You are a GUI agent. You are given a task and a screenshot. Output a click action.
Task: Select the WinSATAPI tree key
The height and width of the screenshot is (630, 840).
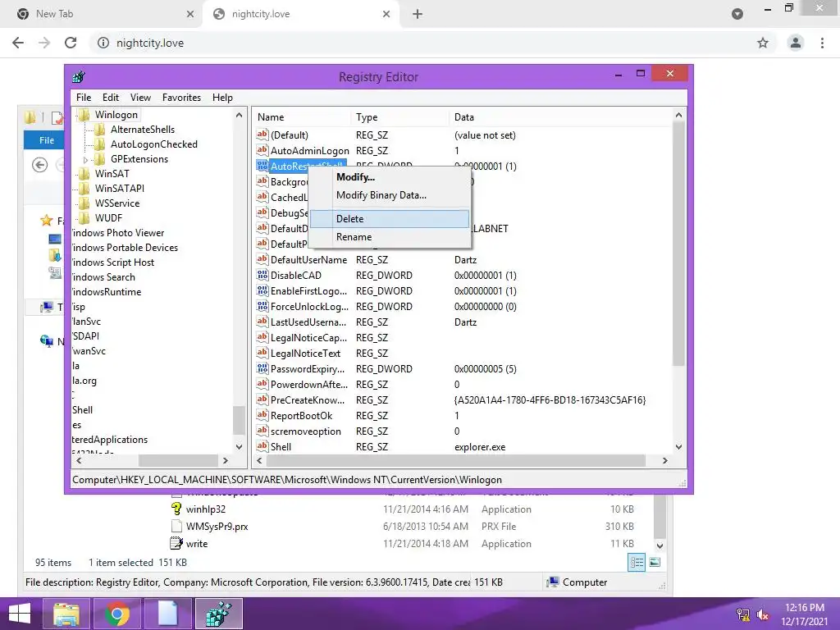point(120,189)
